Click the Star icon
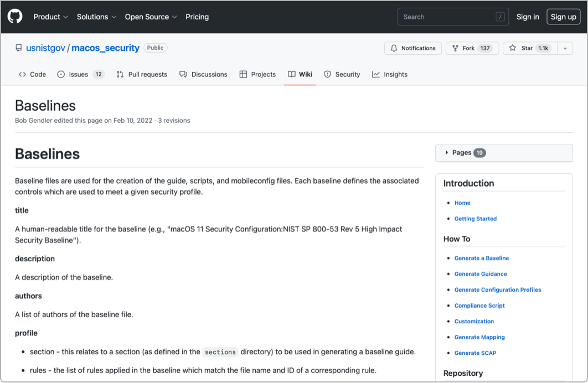Image resolution: width=588 pixels, height=383 pixels. (x=513, y=48)
